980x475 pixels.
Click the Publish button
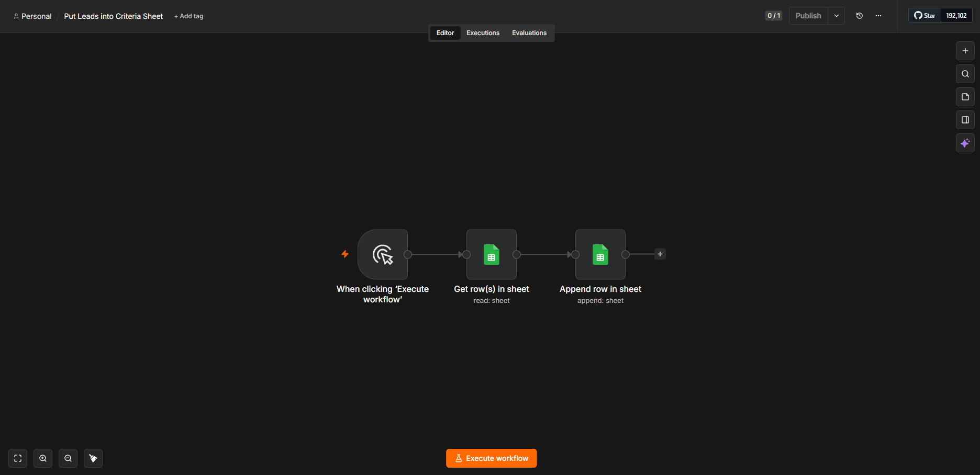coord(808,16)
